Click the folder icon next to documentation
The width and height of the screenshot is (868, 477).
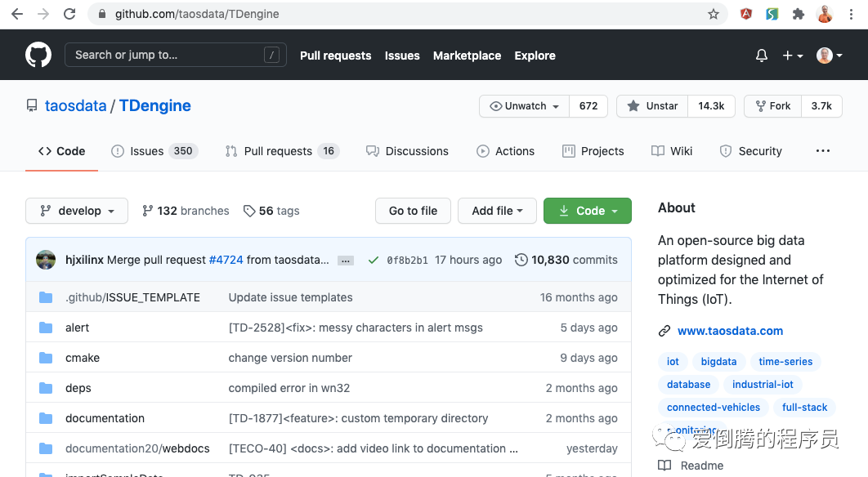point(47,418)
